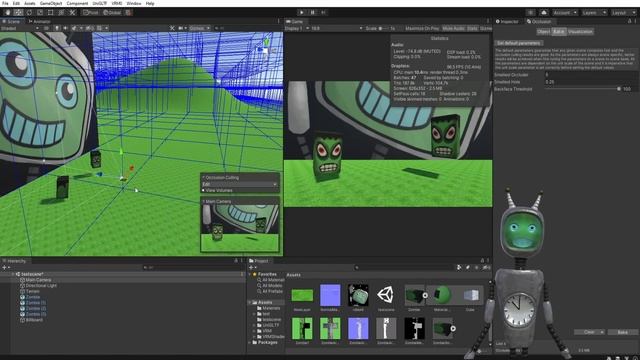Click the Bake button in Occlusion panel
This screenshot has height=360, width=640.
pyautogui.click(x=622, y=332)
